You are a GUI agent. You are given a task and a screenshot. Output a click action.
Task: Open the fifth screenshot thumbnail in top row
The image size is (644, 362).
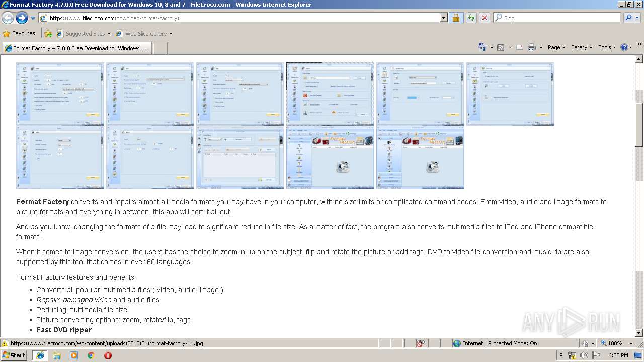tap(420, 94)
